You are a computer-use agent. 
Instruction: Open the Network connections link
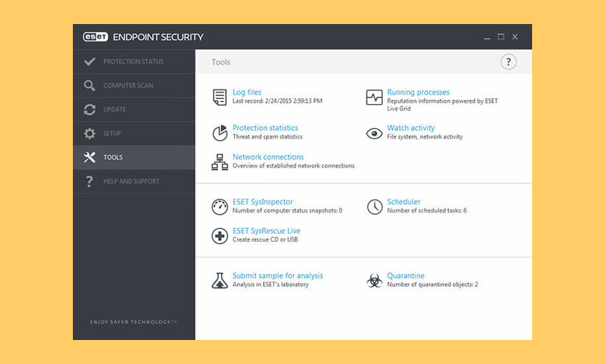point(268,157)
